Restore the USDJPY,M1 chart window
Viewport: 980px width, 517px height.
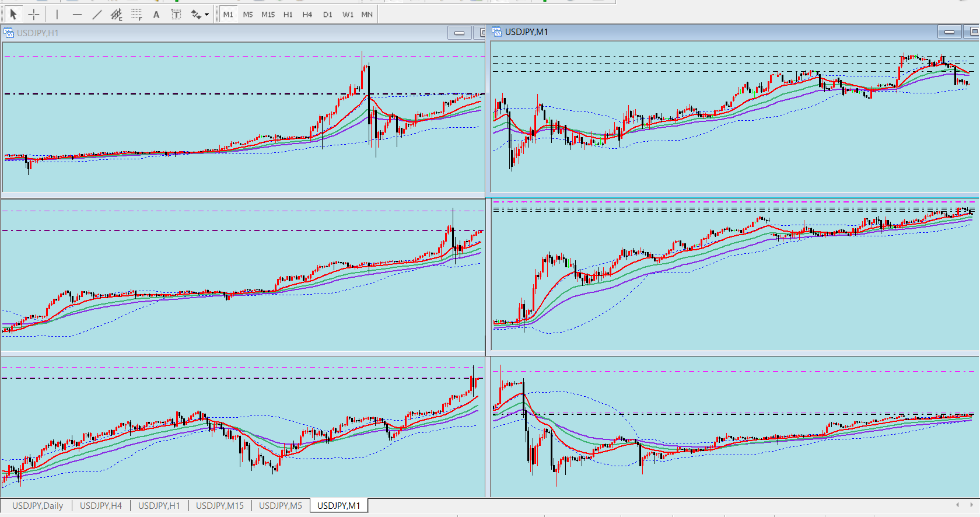[x=972, y=32]
